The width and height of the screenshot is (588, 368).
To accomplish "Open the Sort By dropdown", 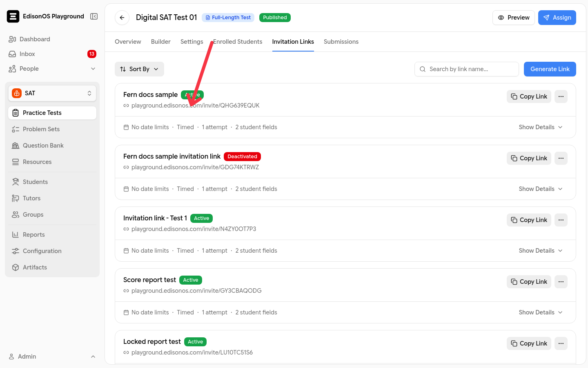I will (x=139, y=69).
